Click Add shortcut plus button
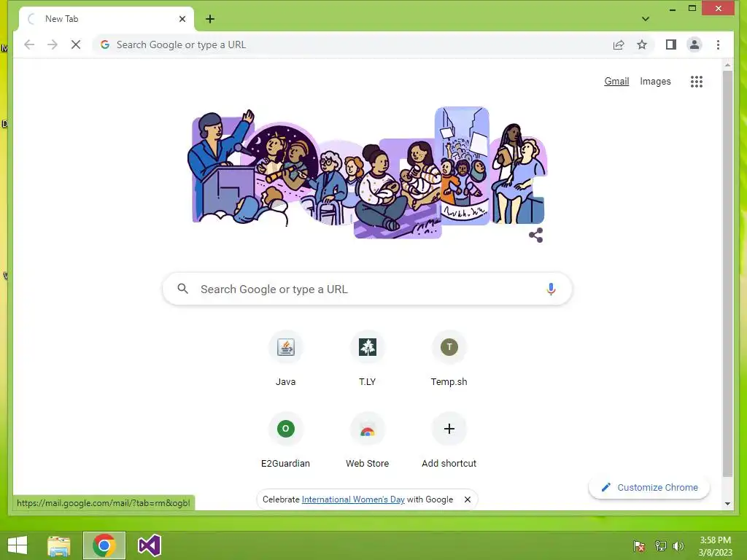This screenshot has height=560, width=747. 449,429
